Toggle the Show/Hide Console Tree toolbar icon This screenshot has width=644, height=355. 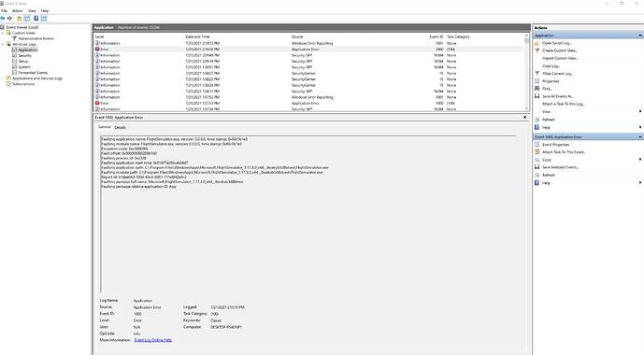(27, 19)
